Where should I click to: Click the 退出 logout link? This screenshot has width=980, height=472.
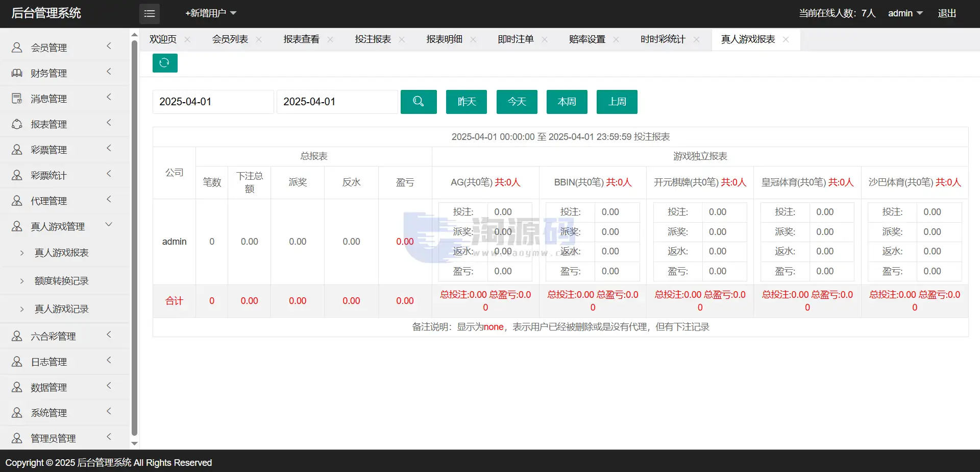(x=947, y=13)
